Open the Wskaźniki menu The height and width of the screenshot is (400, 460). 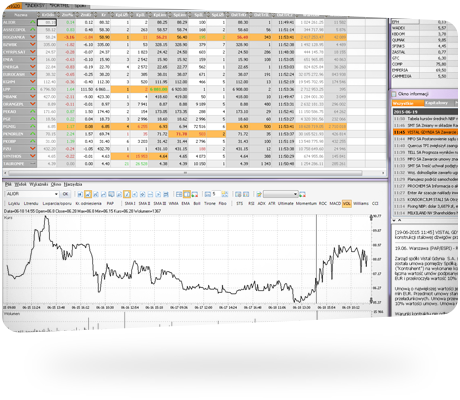click(x=39, y=184)
